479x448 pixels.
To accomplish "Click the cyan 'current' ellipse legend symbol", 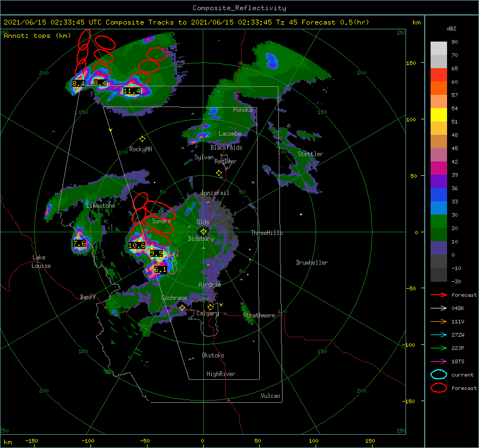I will pos(439,374).
